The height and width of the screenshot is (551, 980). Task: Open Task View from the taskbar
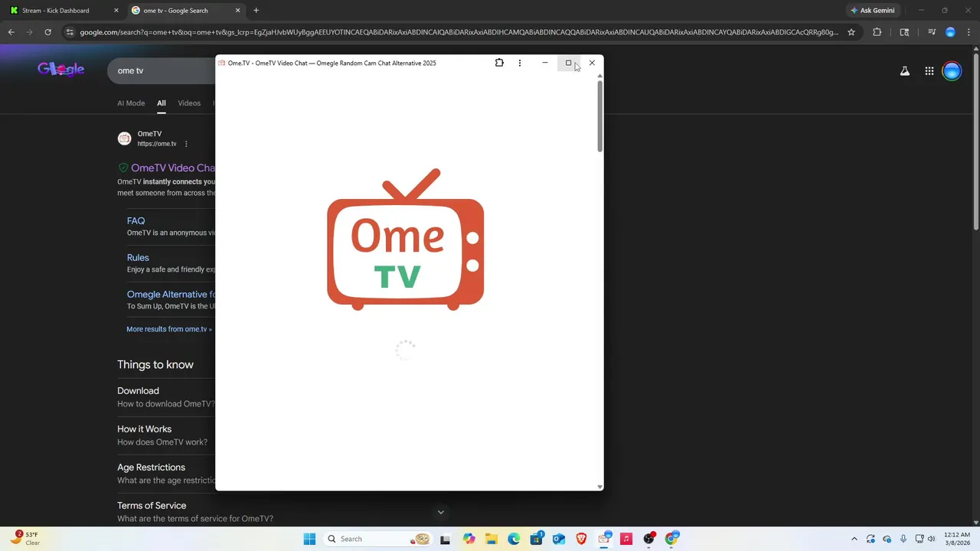(x=445, y=539)
